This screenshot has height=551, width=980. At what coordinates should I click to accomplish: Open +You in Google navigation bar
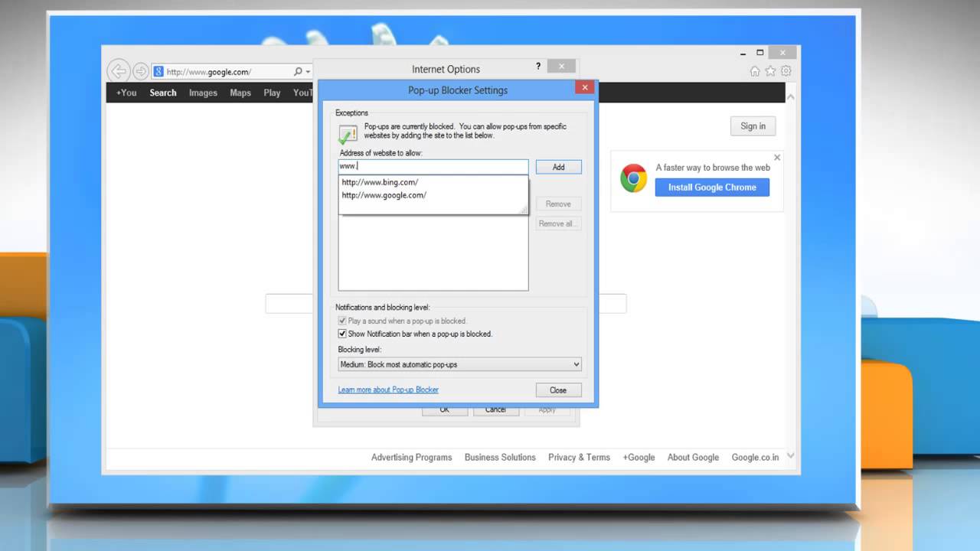(126, 93)
